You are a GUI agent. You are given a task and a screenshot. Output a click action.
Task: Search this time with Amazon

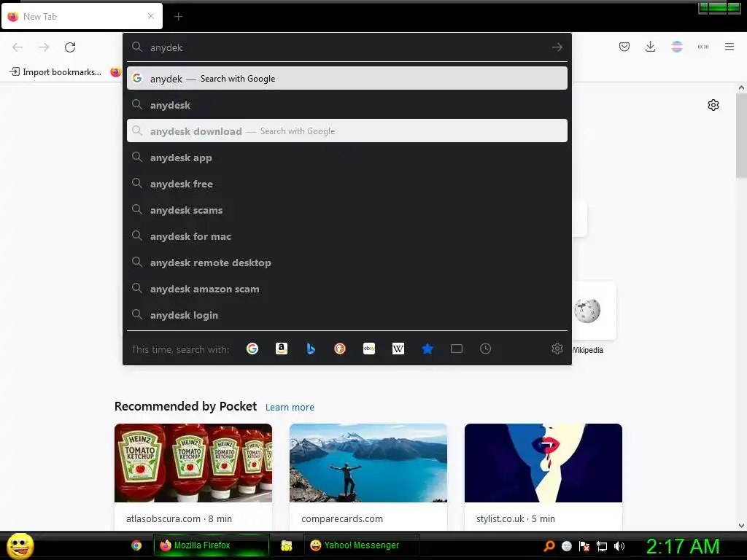pos(281,349)
